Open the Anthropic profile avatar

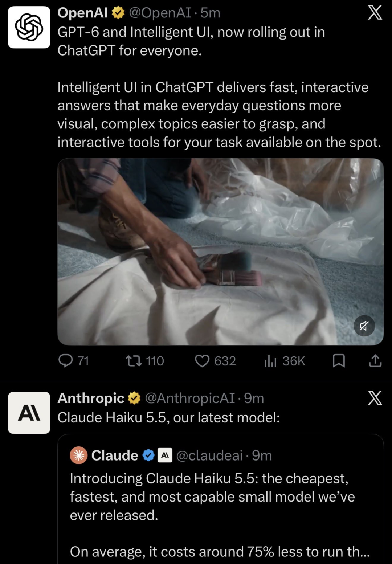[29, 413]
